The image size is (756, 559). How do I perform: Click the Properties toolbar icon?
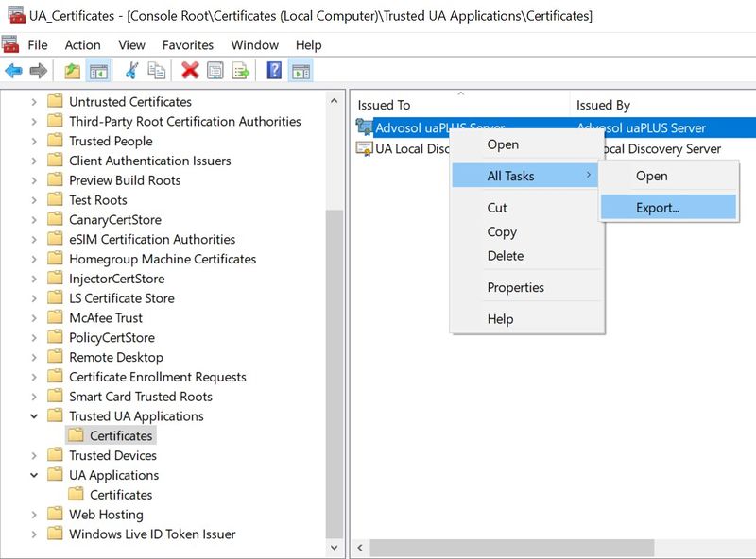[x=215, y=71]
